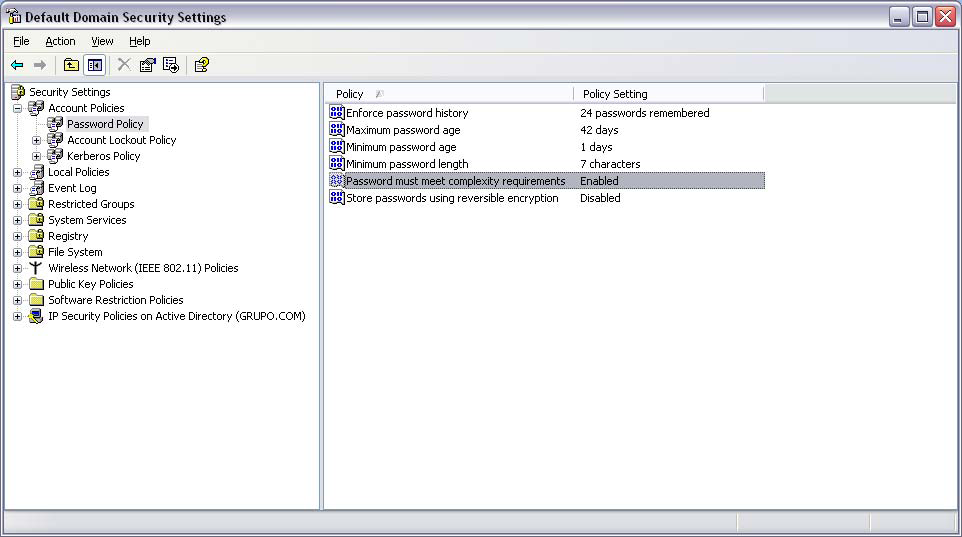Click the System Services folder icon
Viewport: 962px width, 537px height.
coord(36,220)
